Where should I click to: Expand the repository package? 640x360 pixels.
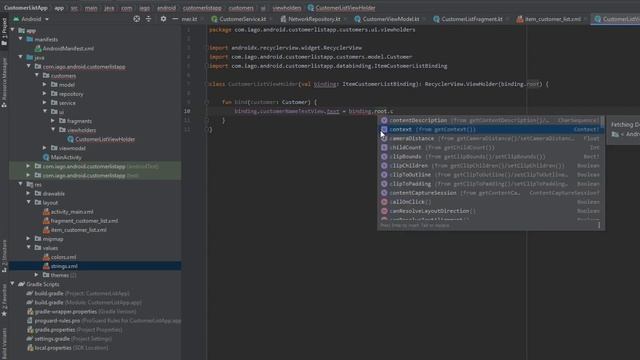point(45,94)
